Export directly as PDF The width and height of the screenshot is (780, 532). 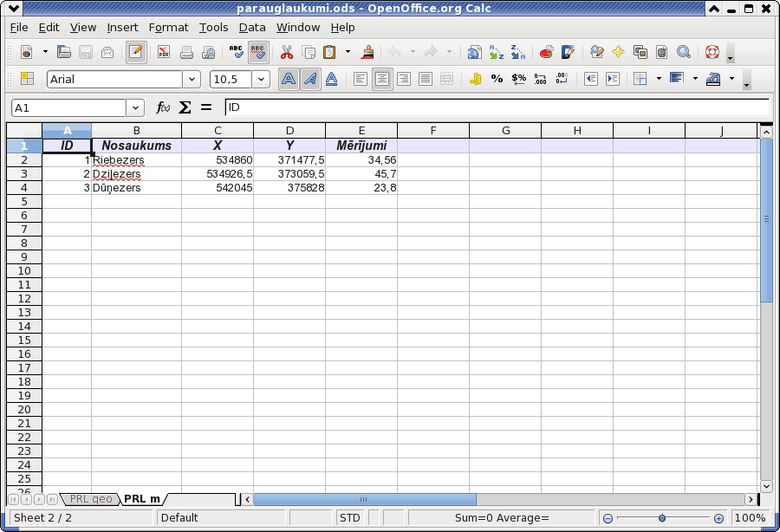click(164, 52)
